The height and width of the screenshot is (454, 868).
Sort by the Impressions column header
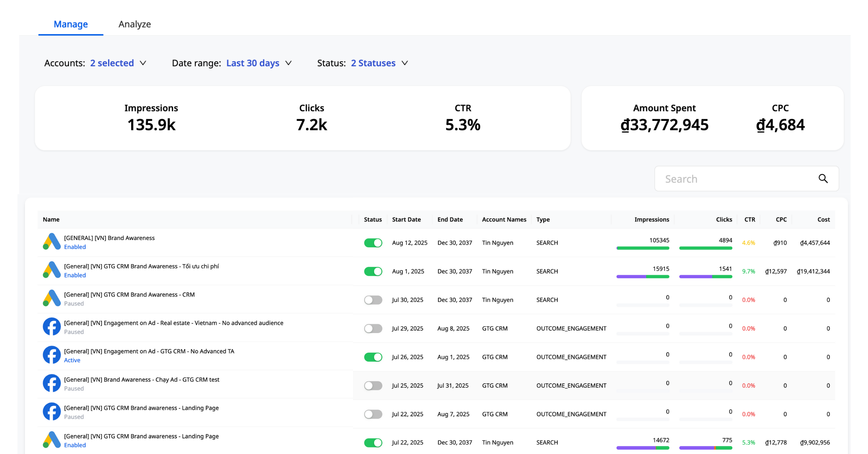point(651,219)
